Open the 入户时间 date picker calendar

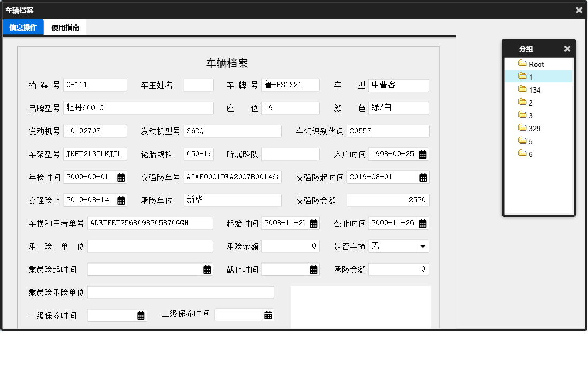click(423, 154)
